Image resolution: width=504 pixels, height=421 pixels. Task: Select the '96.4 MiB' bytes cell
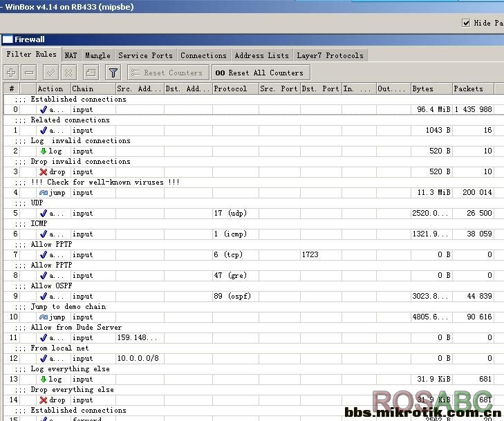coord(431,110)
